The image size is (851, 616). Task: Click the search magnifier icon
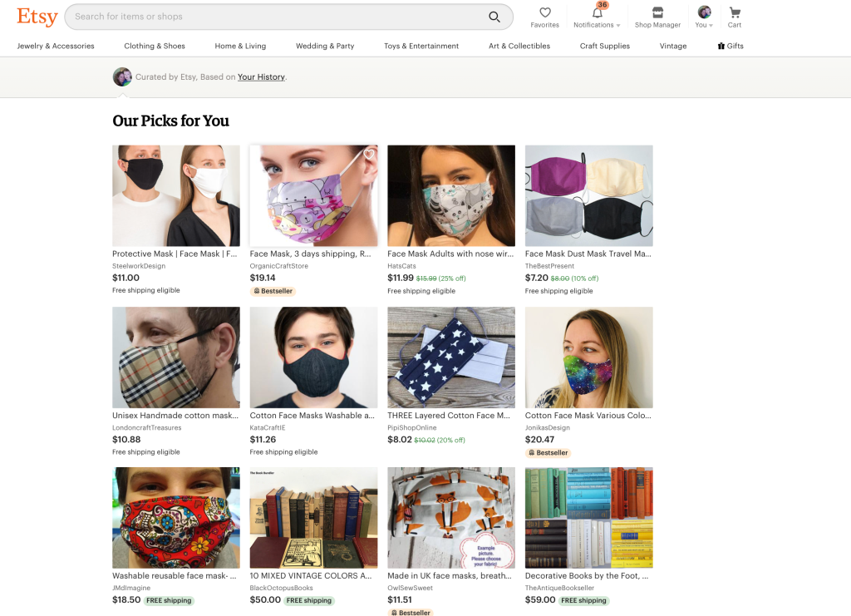tap(494, 17)
